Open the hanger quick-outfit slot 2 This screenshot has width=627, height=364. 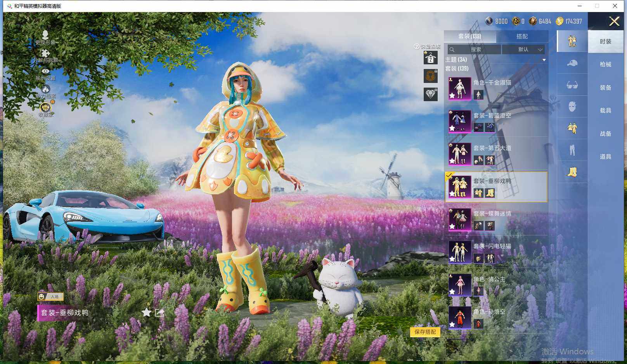pos(430,58)
